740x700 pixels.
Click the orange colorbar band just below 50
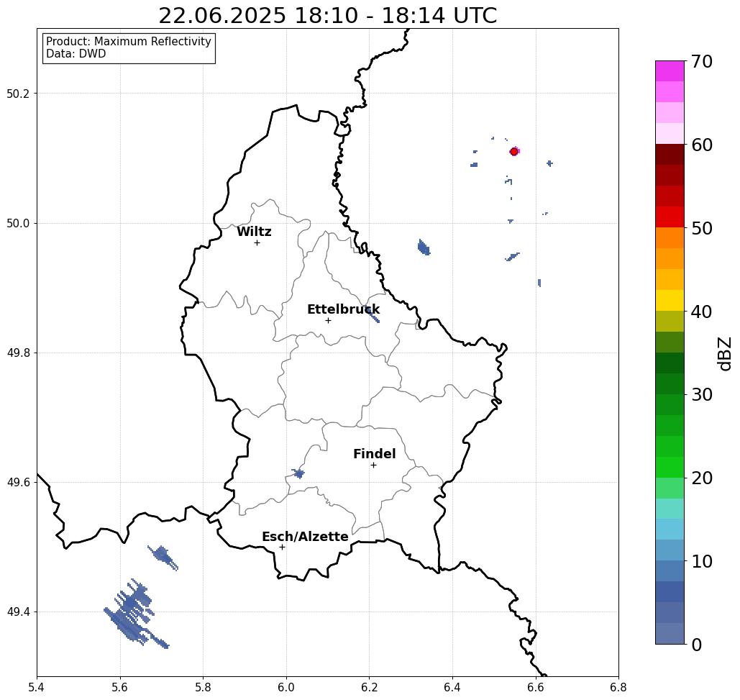coord(670,238)
